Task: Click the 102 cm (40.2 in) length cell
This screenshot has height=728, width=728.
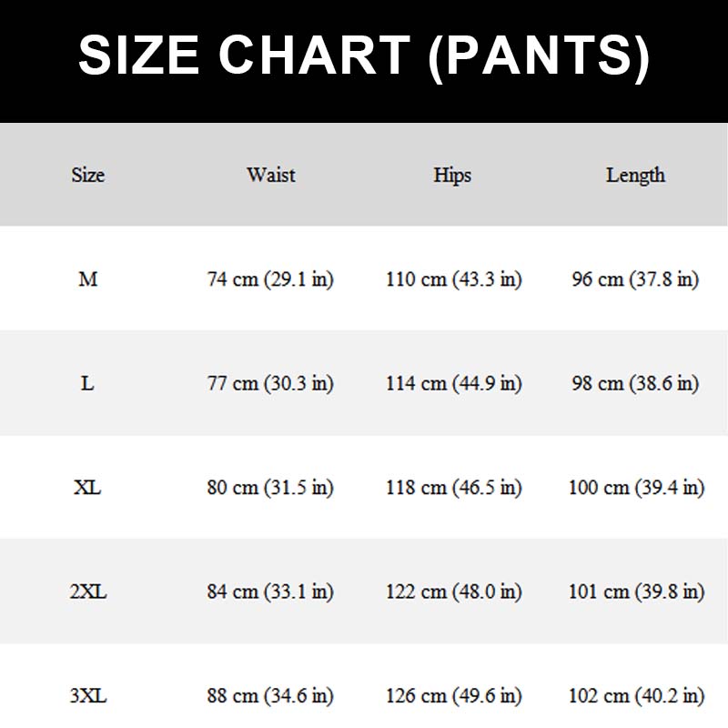Action: [636, 697]
